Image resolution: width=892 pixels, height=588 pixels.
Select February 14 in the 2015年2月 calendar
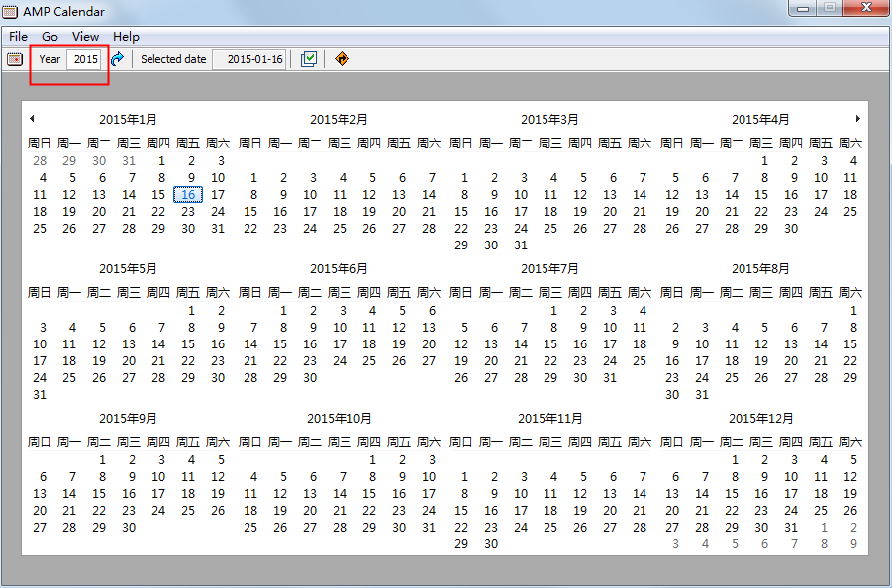coord(429,194)
